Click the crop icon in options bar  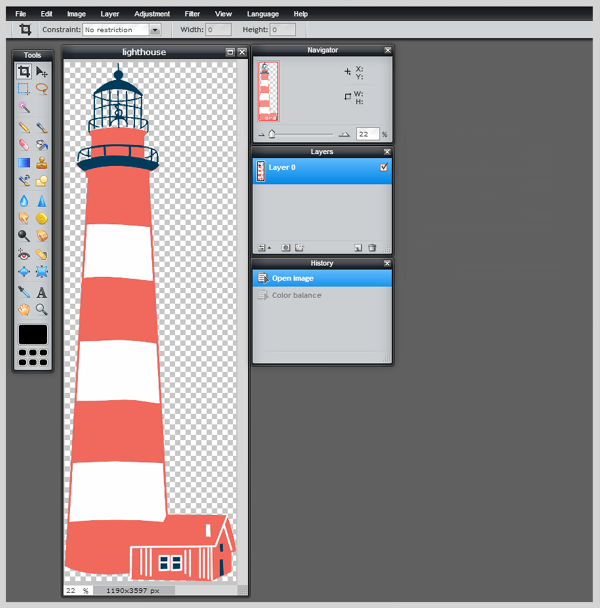(25, 29)
